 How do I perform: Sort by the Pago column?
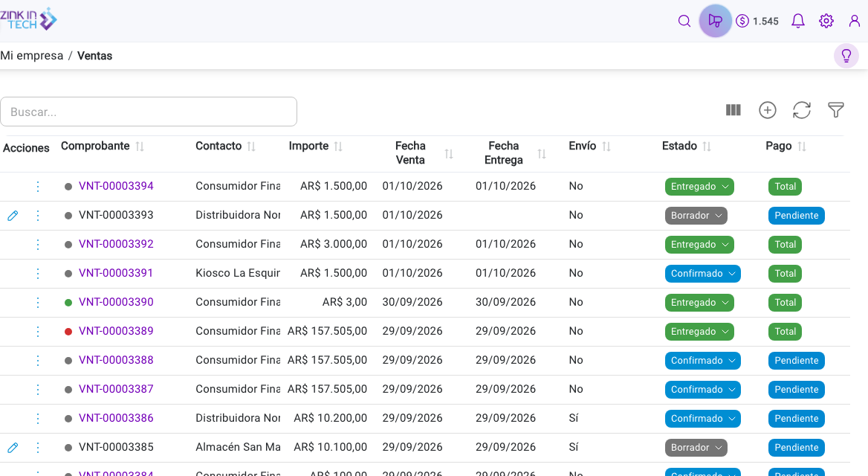[802, 147]
